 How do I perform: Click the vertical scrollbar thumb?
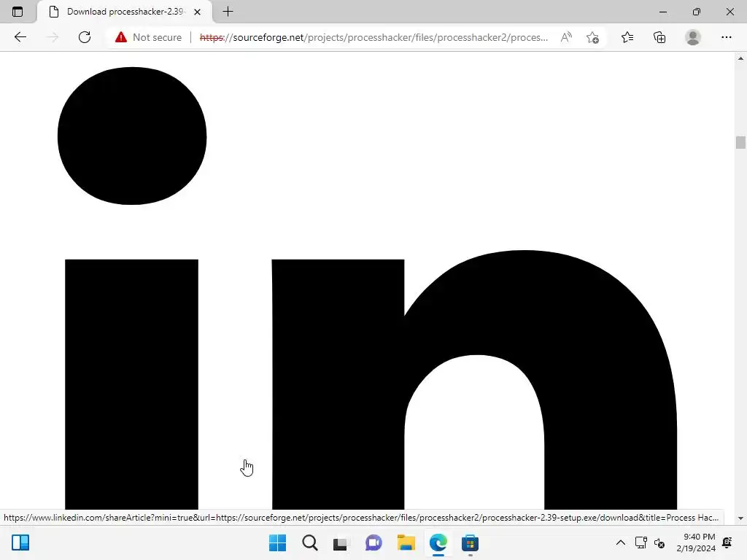click(740, 142)
